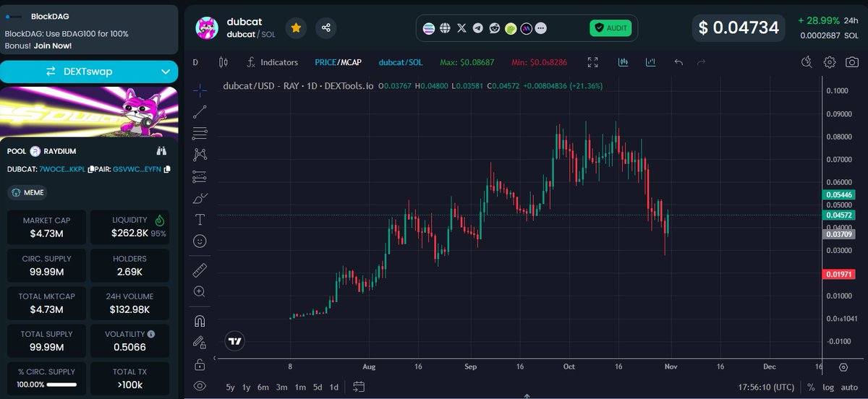Viewport: 868px width, 399px height.
Task: Open the TradingView logo link
Action: click(234, 341)
